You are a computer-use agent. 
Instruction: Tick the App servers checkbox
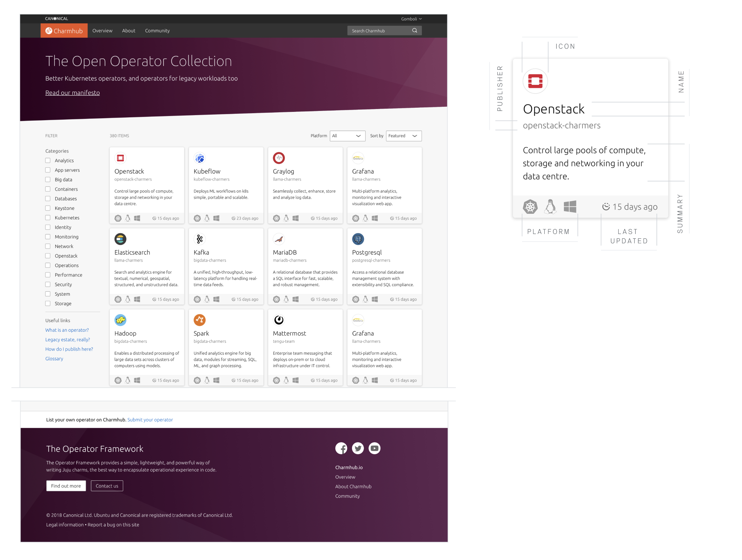48,170
